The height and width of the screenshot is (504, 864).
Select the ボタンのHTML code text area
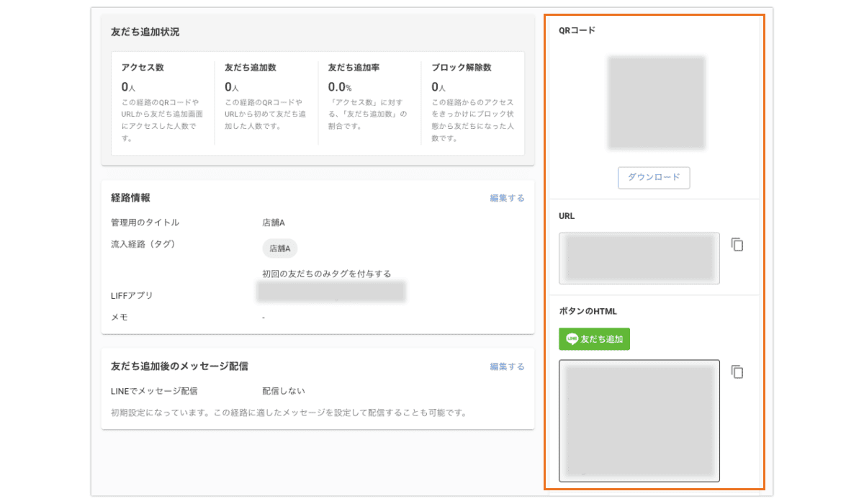point(639,420)
